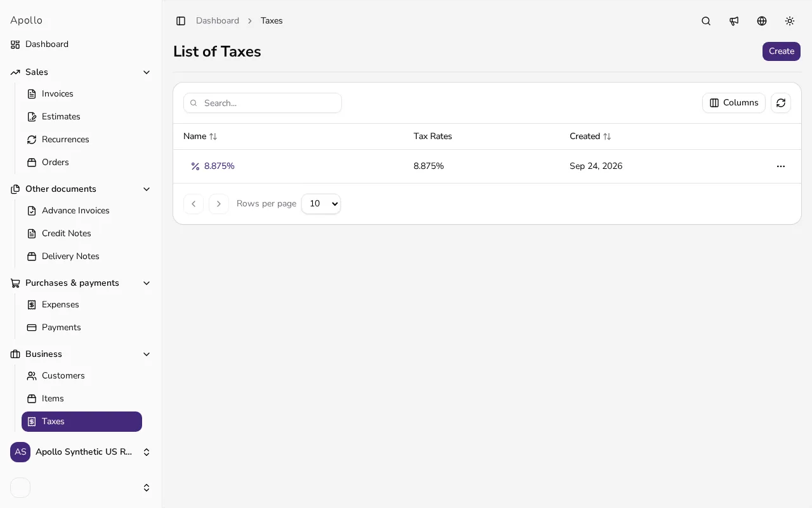
Task: Collapse the Other documents section
Action: 147,189
